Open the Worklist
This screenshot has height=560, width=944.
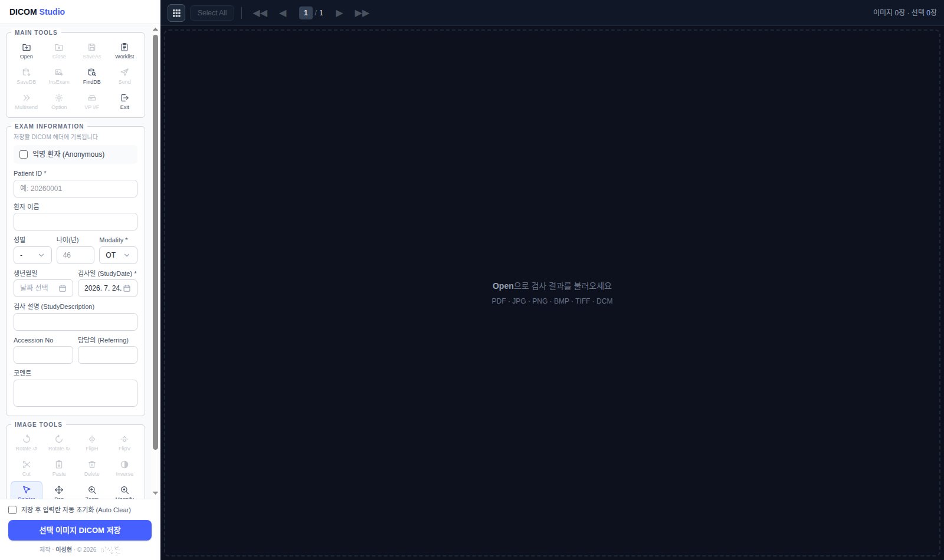coord(124,51)
